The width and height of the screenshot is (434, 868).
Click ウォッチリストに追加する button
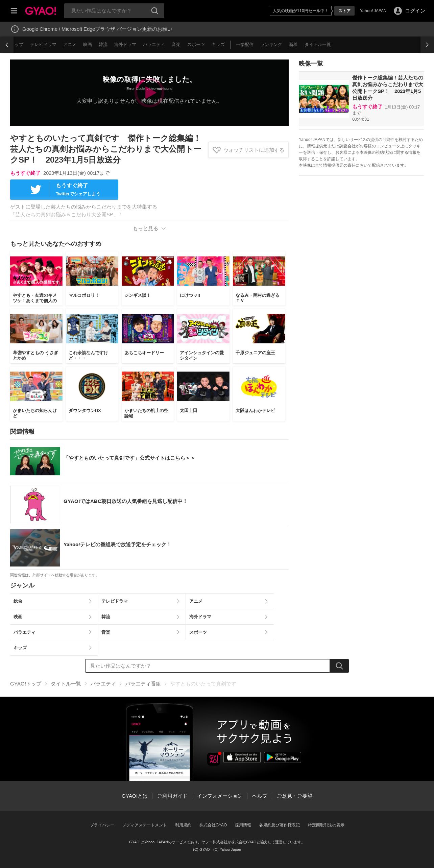pyautogui.click(x=248, y=150)
